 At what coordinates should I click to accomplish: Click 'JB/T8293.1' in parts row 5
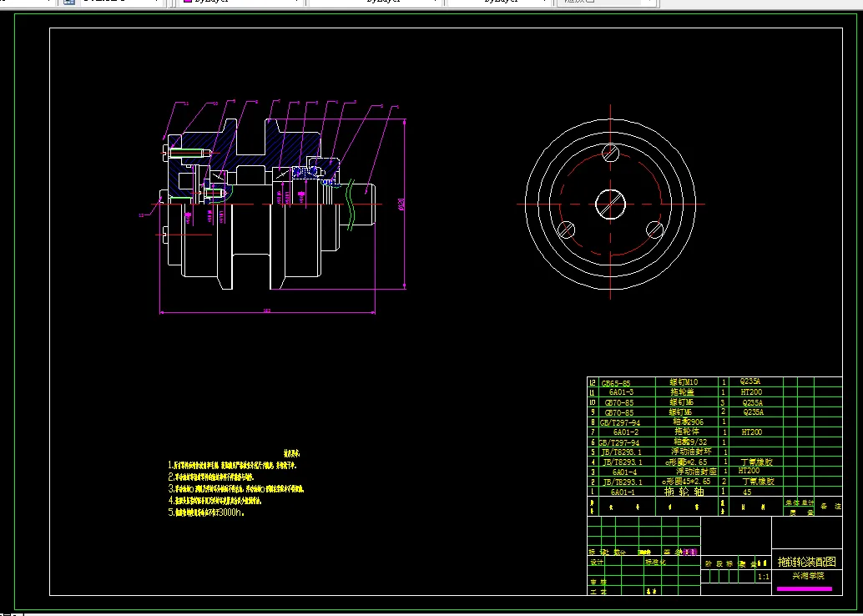click(x=622, y=452)
